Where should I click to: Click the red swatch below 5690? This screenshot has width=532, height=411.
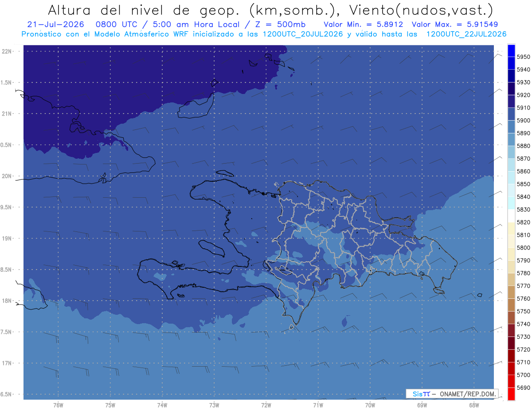(511, 394)
